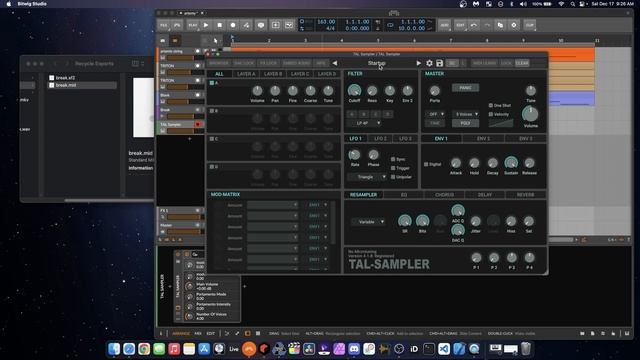Screen dimensions: 640x360
Task: Go to previous preset with left arrow
Action: pos(335,63)
